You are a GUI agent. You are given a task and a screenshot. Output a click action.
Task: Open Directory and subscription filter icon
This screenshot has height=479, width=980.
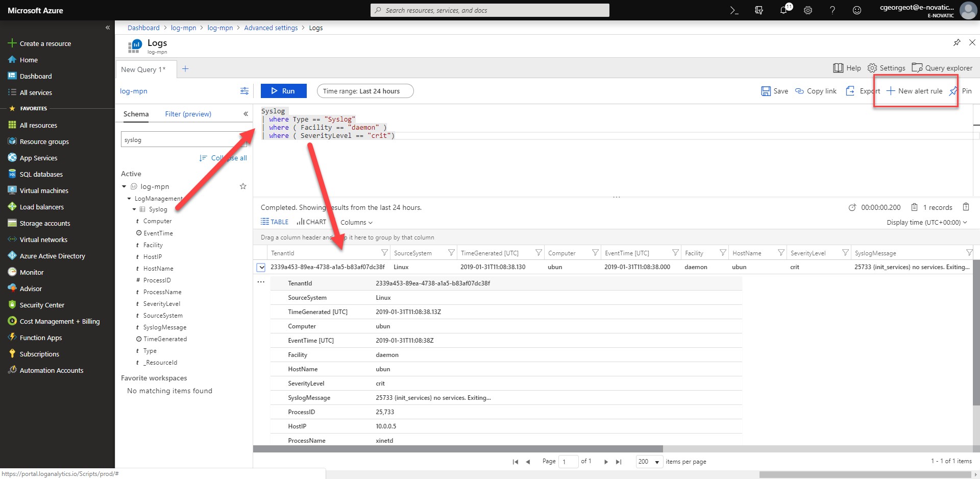click(x=759, y=10)
